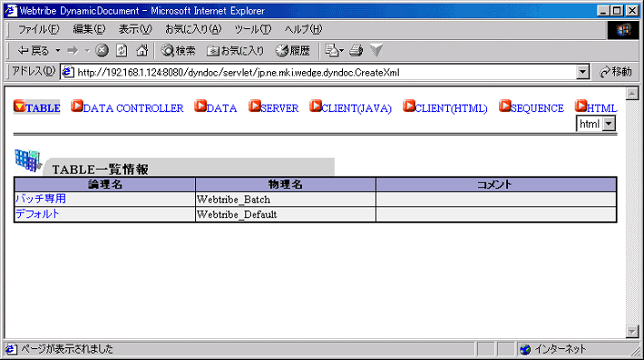This screenshot has height=360, width=644.
Task: Open the HTML navigation link
Action: pyautogui.click(x=602, y=108)
